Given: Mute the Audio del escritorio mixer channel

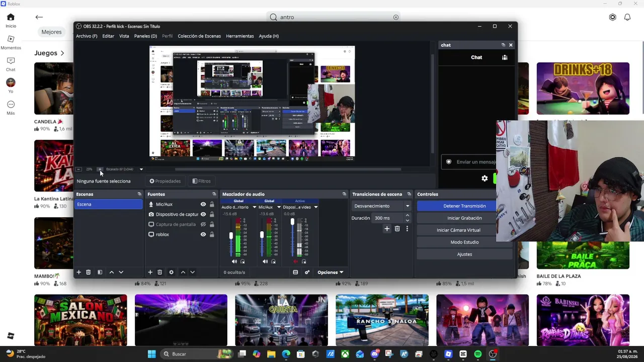Looking at the screenshot, I should tap(234, 261).
